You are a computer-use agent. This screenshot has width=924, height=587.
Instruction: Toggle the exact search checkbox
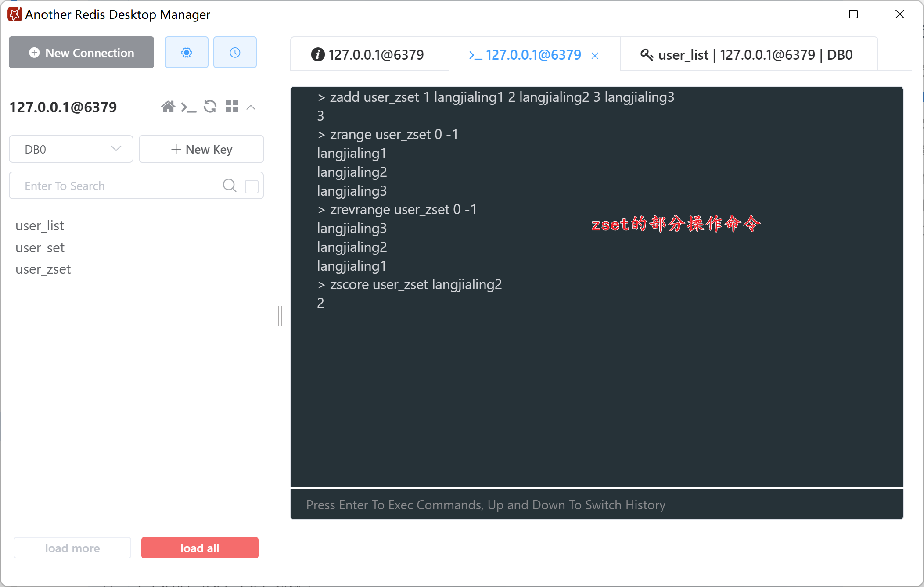click(252, 186)
